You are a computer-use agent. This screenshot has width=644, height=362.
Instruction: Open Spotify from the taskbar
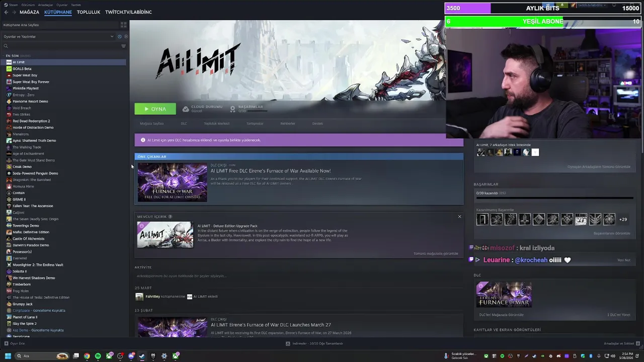pyautogui.click(x=98, y=356)
